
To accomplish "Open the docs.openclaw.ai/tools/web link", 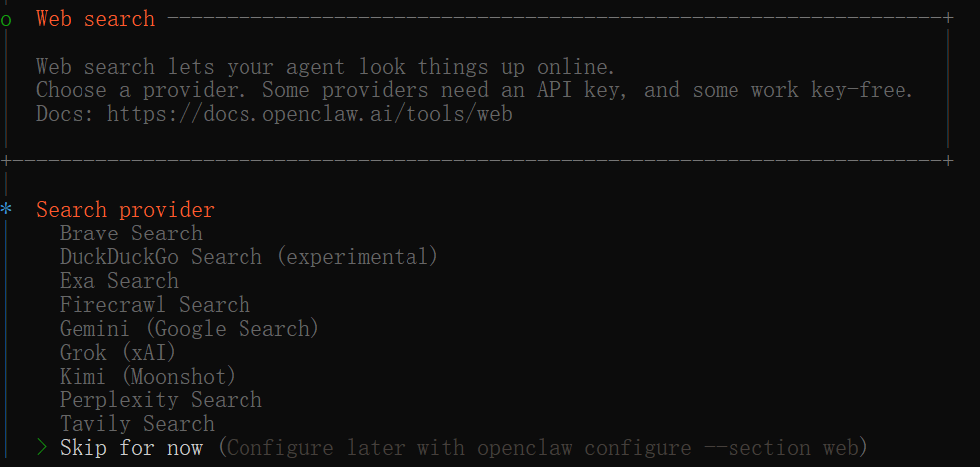I will (x=309, y=115).
